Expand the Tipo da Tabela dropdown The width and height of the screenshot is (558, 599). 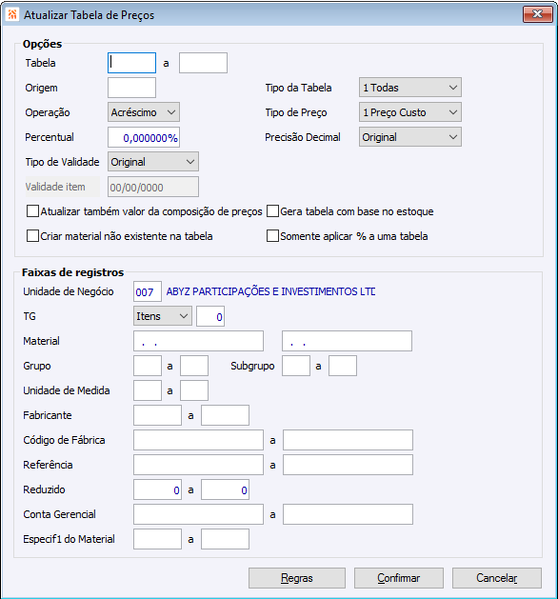pos(410,87)
